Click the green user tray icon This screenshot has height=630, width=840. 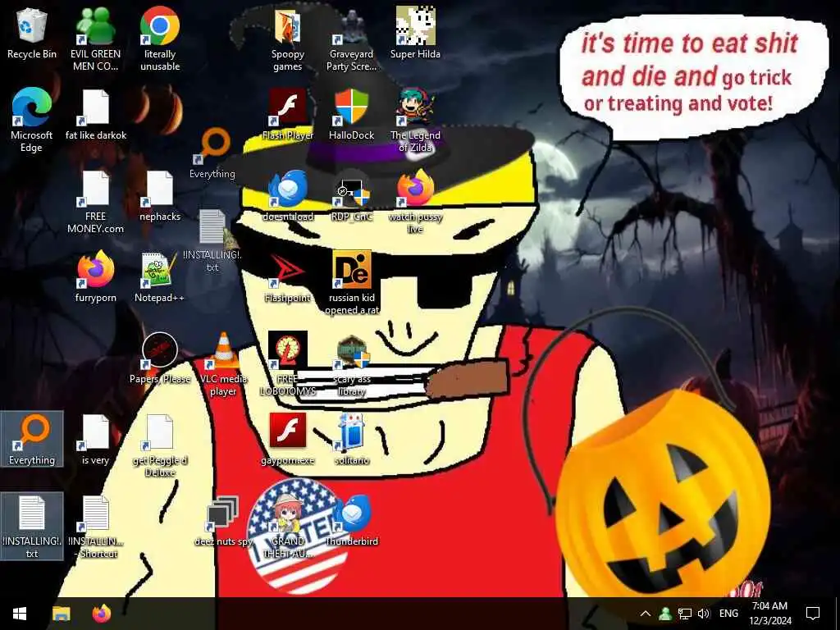pyautogui.click(x=665, y=614)
